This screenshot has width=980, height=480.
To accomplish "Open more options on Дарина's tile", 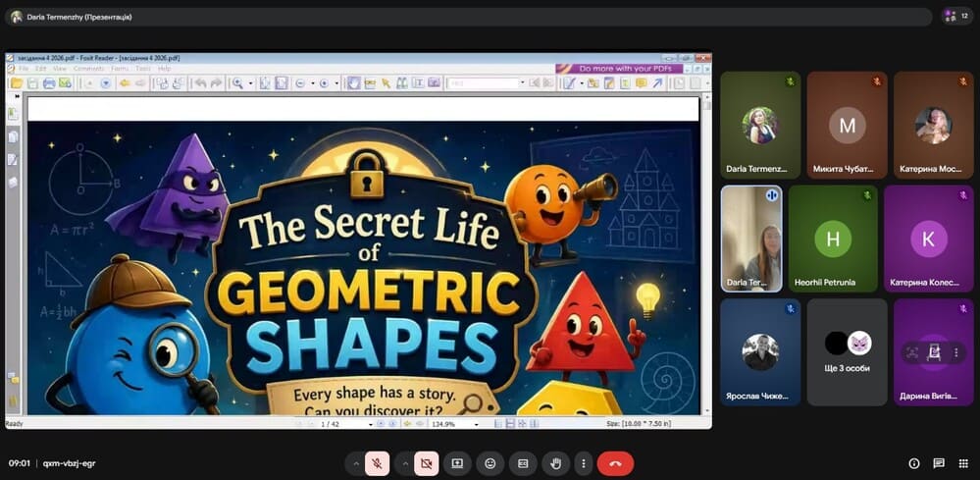I will pyautogui.click(x=955, y=352).
